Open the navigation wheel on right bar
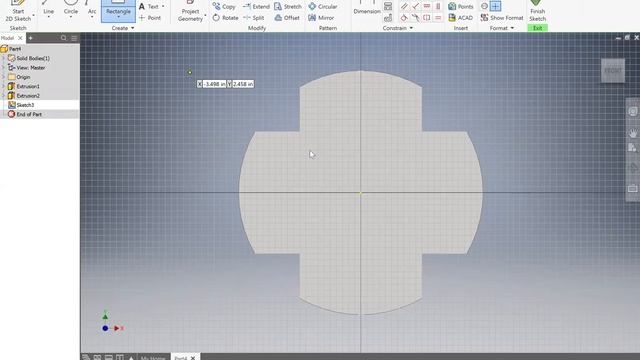The image size is (640, 360). click(633, 111)
